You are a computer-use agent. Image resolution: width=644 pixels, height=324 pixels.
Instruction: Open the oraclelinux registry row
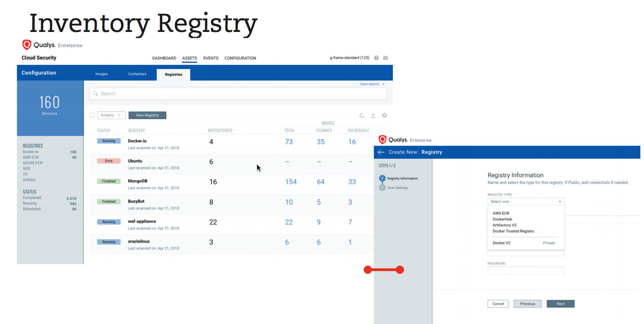click(232, 245)
